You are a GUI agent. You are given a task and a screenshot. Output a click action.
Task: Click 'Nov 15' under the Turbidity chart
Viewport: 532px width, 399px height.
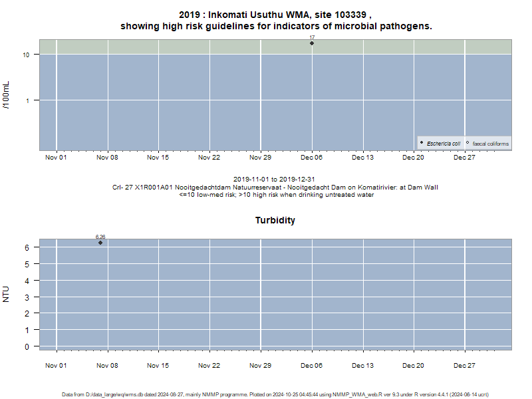tap(158, 365)
